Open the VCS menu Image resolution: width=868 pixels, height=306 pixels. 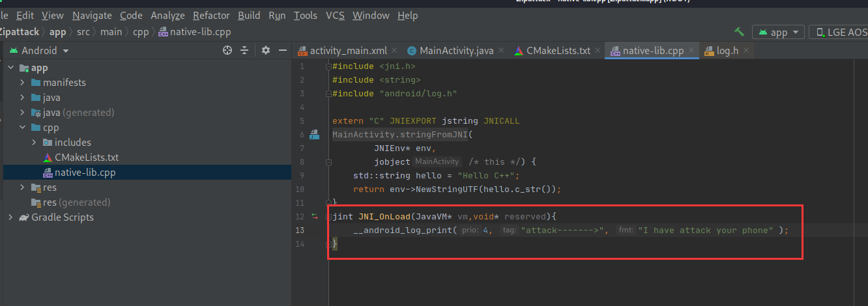(x=335, y=15)
